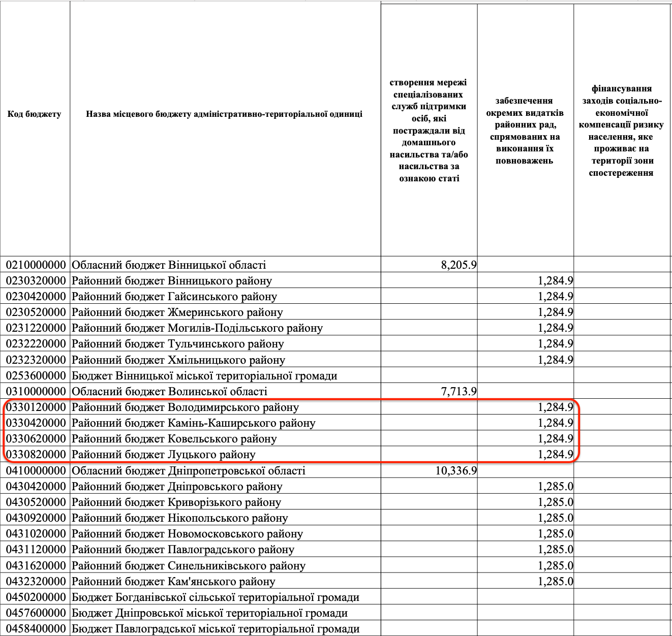Viewport: 672px width, 636px height.
Task: Click the 'фінансування заходів соціально-економічної компенсації' header
Action: (621, 131)
